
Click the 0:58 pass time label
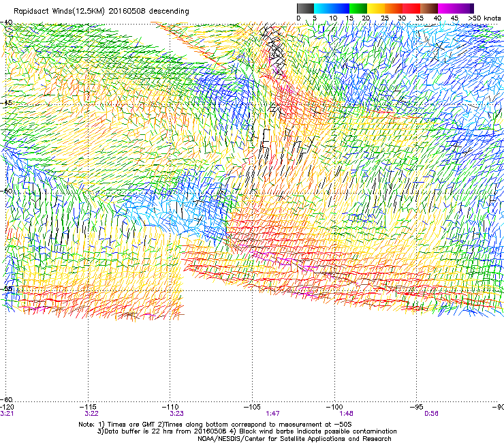coord(431,414)
